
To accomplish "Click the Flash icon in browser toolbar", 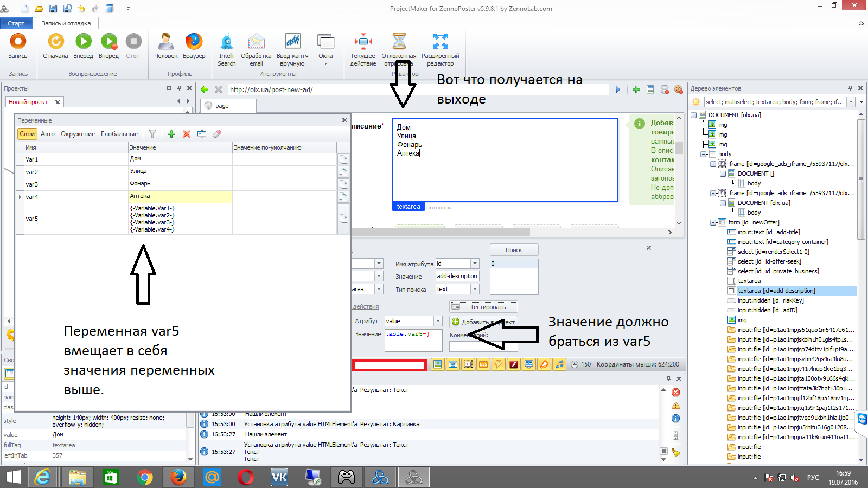I will (x=513, y=364).
